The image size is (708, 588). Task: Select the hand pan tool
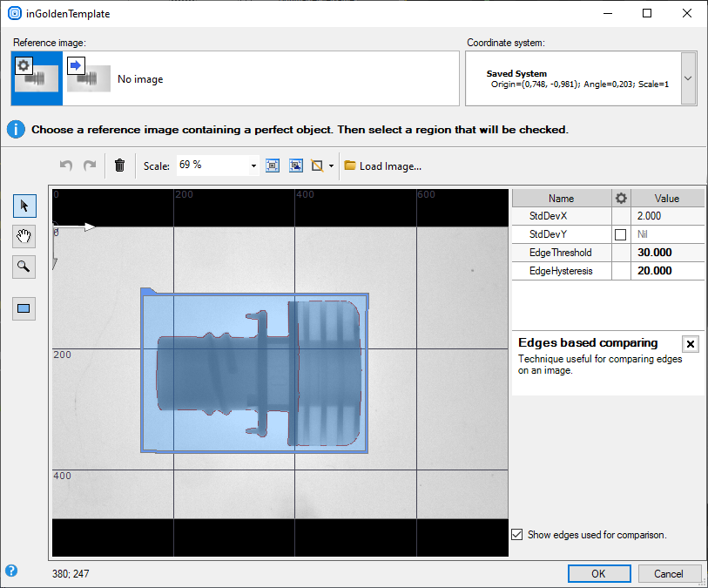coord(24,236)
